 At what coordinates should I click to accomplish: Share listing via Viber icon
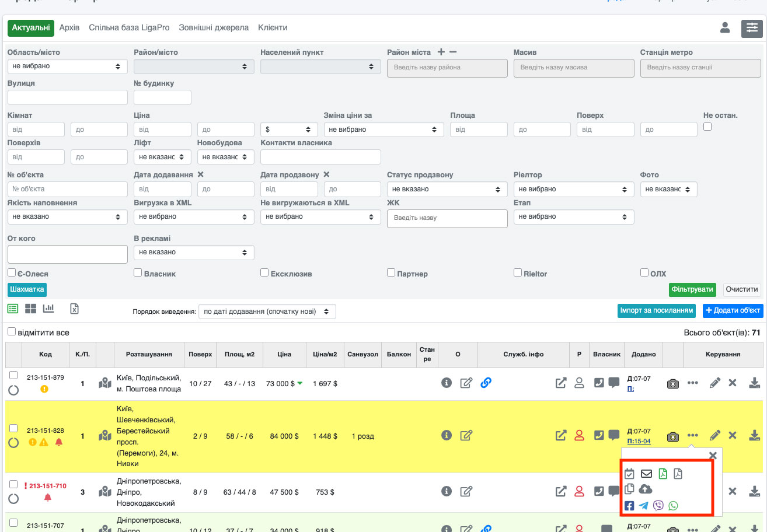[659, 506]
